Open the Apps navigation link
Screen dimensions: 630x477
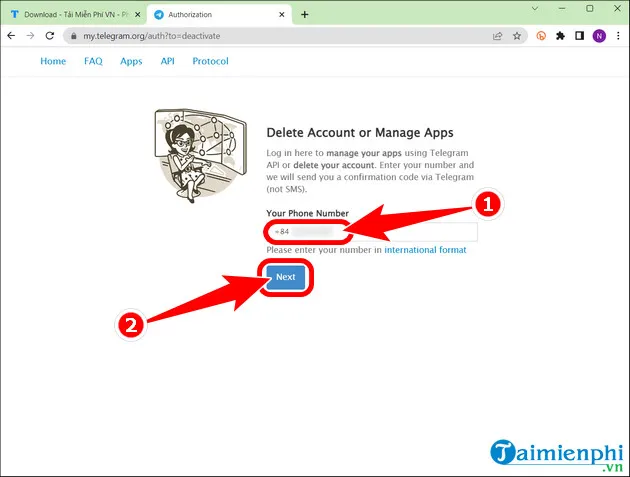tap(131, 61)
